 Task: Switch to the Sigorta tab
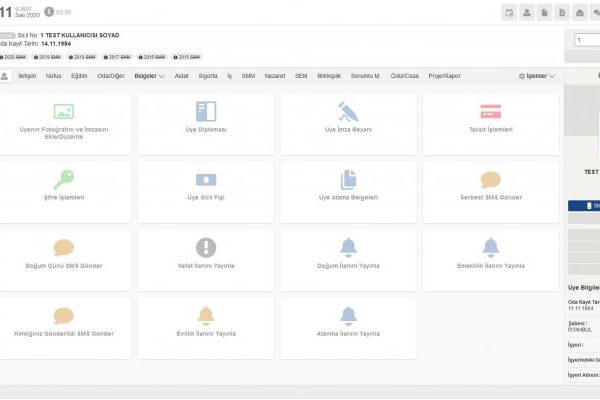click(208, 76)
